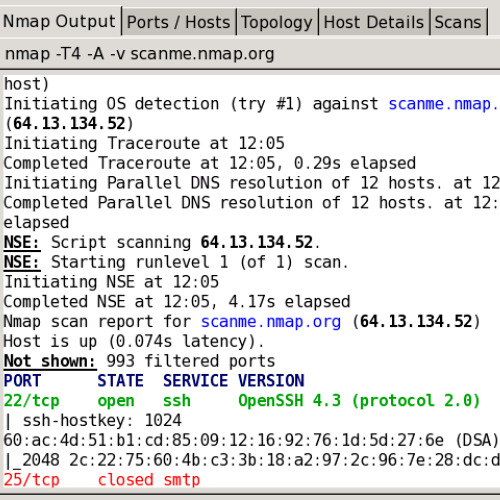Click the VERSION column header text
Screen dimensions: 500x500
(x=271, y=381)
